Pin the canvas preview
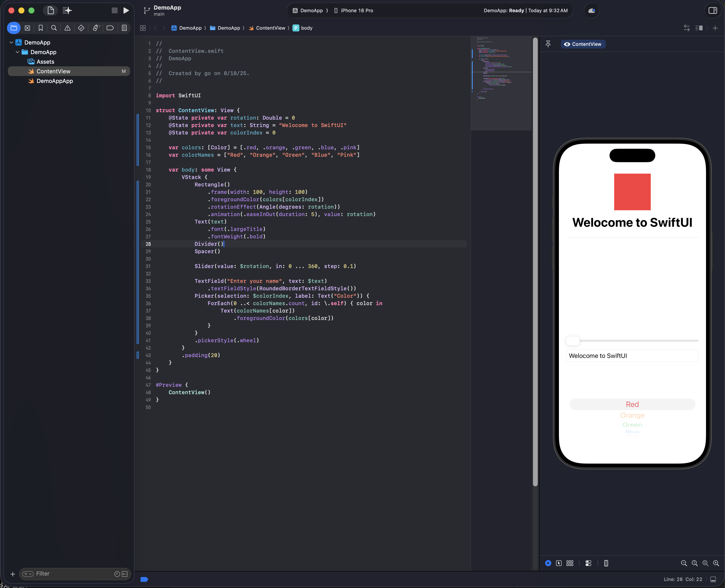725x588 pixels. coord(548,44)
